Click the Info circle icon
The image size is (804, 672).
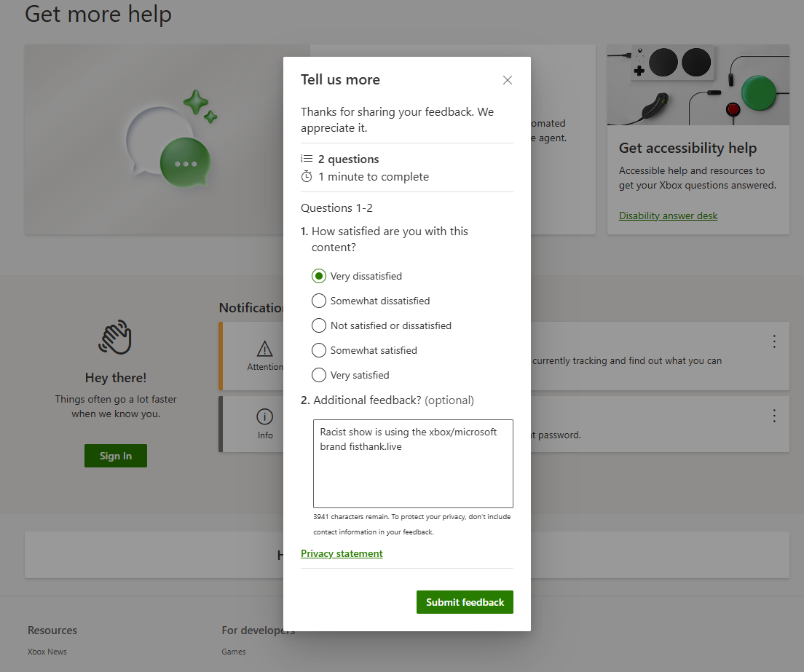[x=264, y=416]
